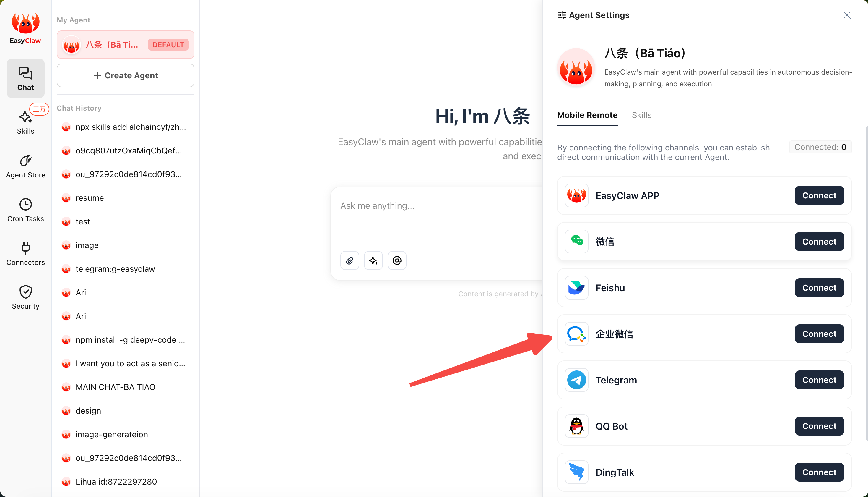This screenshot has width=868, height=497.
Task: Click the agent avatar in Agent Settings
Action: pyautogui.click(x=576, y=67)
